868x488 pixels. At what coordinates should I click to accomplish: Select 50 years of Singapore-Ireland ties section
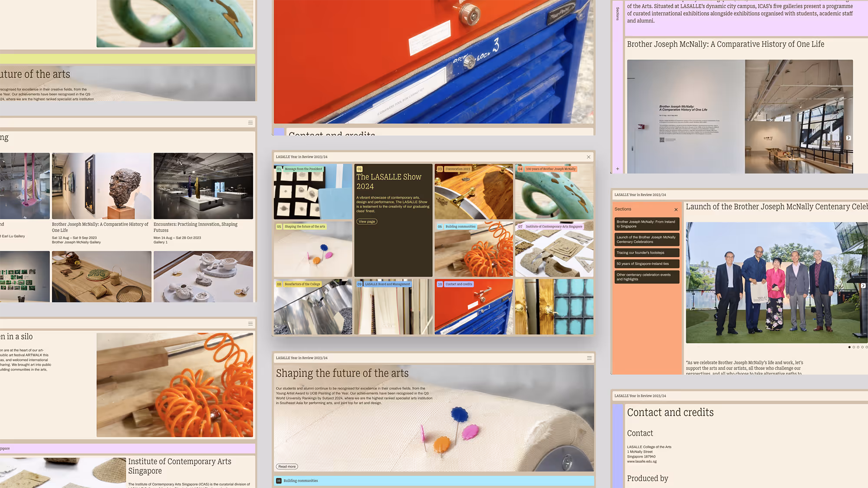point(647,264)
